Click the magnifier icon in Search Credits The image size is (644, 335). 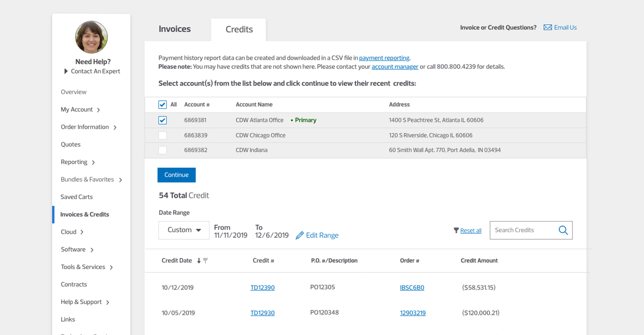[x=563, y=230]
